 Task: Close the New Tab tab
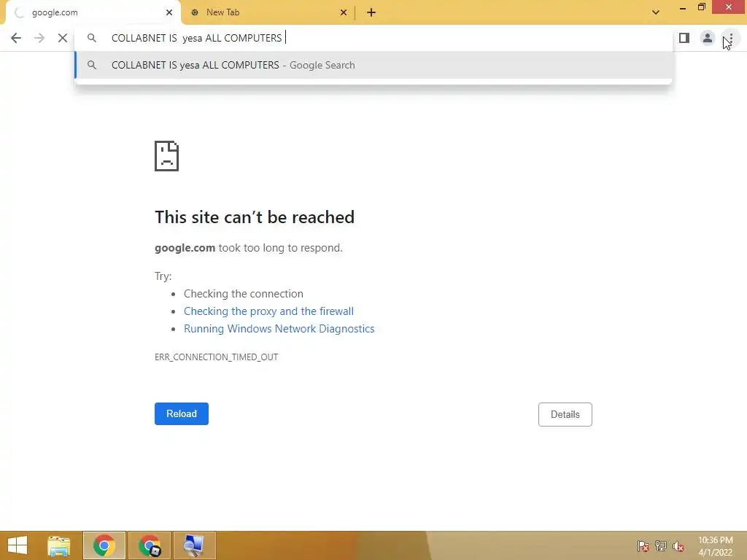click(x=344, y=12)
